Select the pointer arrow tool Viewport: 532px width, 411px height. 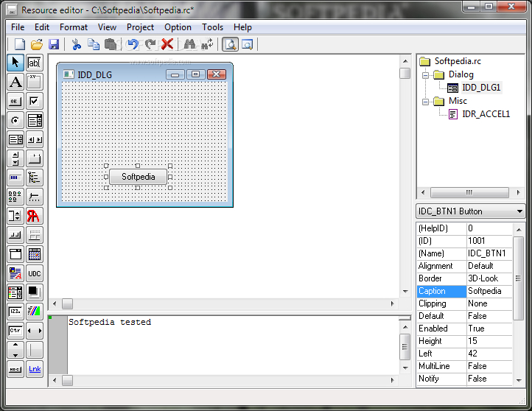click(15, 63)
